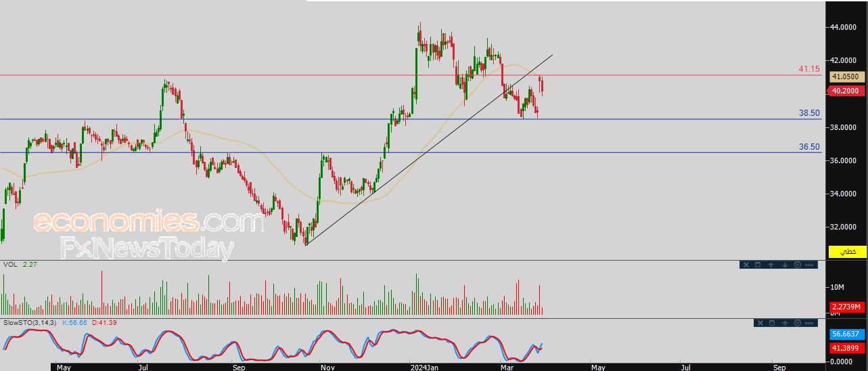The image size is (868, 371).
Task: Click the blue 56.6637 stochastic K value tag
Action: (847, 334)
